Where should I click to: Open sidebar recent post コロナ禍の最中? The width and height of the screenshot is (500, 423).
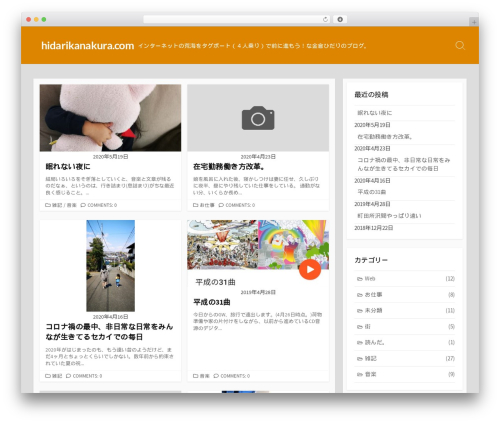click(x=403, y=164)
